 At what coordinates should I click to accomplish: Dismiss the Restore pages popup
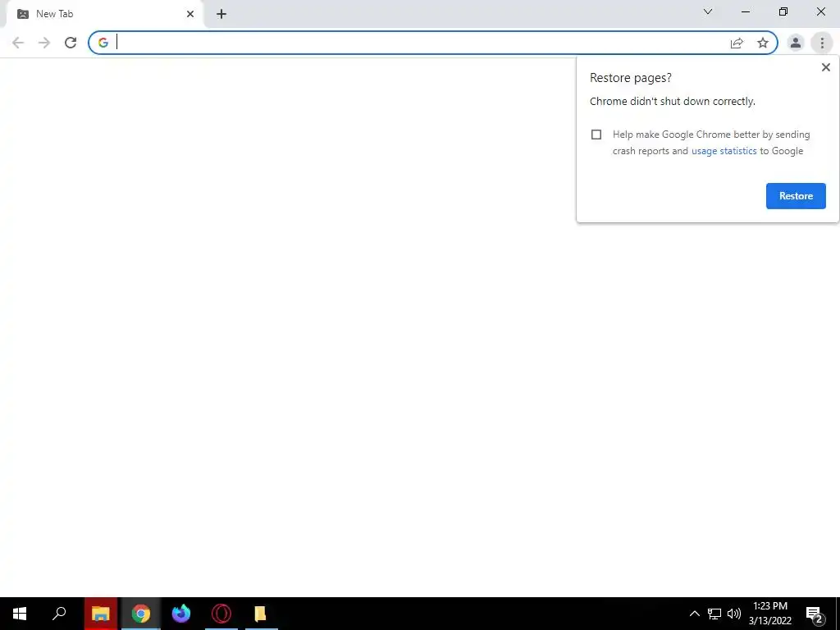[x=825, y=67]
